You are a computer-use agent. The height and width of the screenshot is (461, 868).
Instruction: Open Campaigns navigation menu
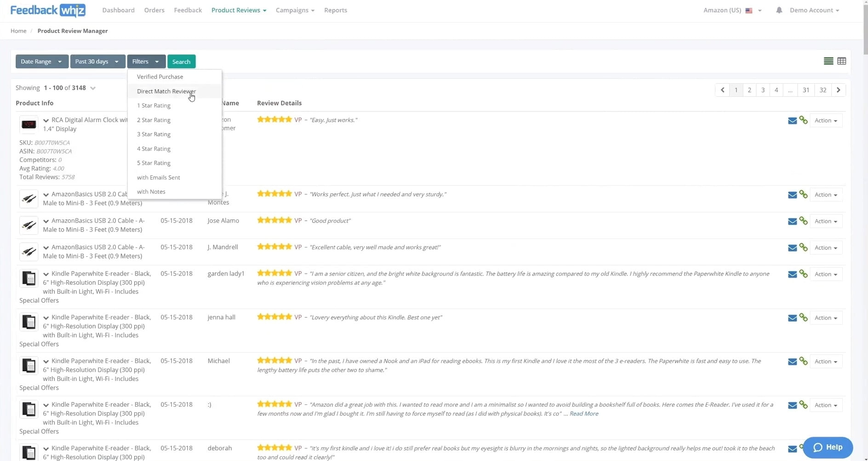[x=295, y=10]
